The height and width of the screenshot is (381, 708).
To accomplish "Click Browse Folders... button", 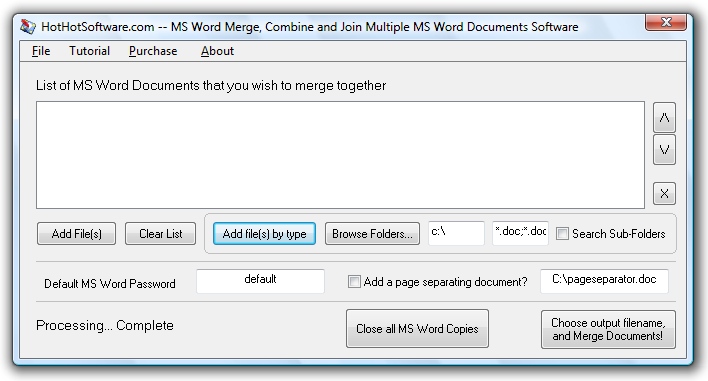I will pyautogui.click(x=372, y=233).
